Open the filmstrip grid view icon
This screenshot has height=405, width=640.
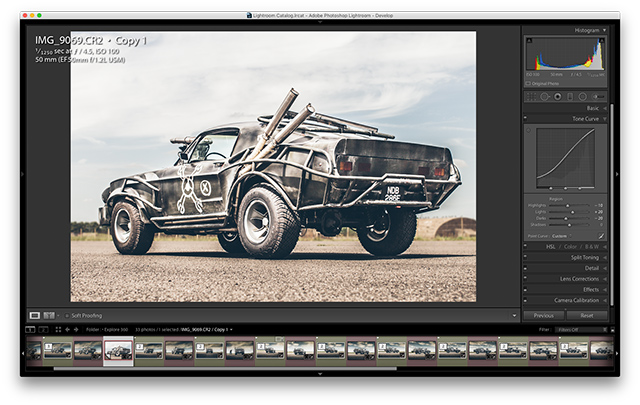pos(57,329)
